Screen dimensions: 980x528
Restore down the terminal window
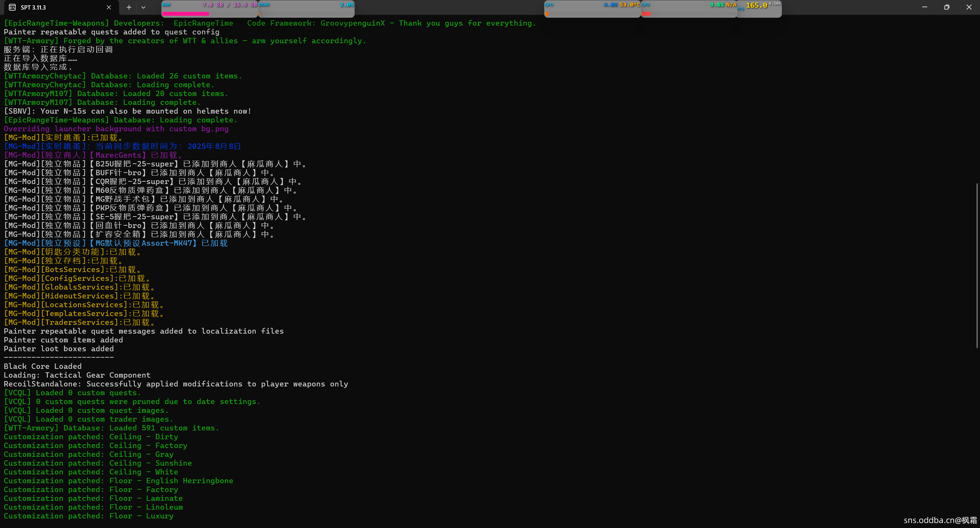(947, 7)
